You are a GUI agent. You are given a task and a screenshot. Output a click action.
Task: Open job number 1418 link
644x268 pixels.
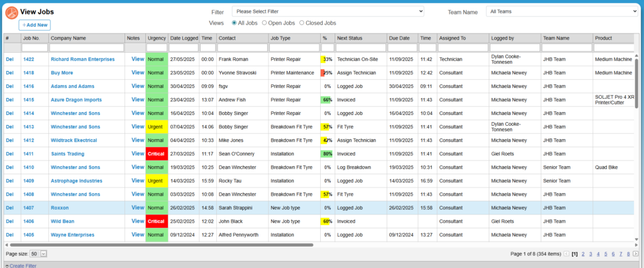pos(29,73)
